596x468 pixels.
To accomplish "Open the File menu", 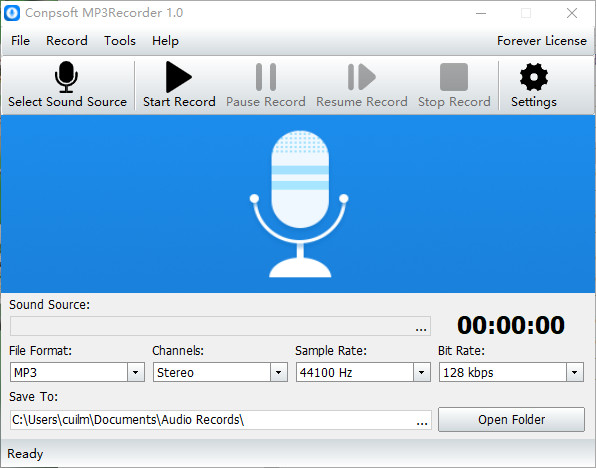I will [x=20, y=41].
